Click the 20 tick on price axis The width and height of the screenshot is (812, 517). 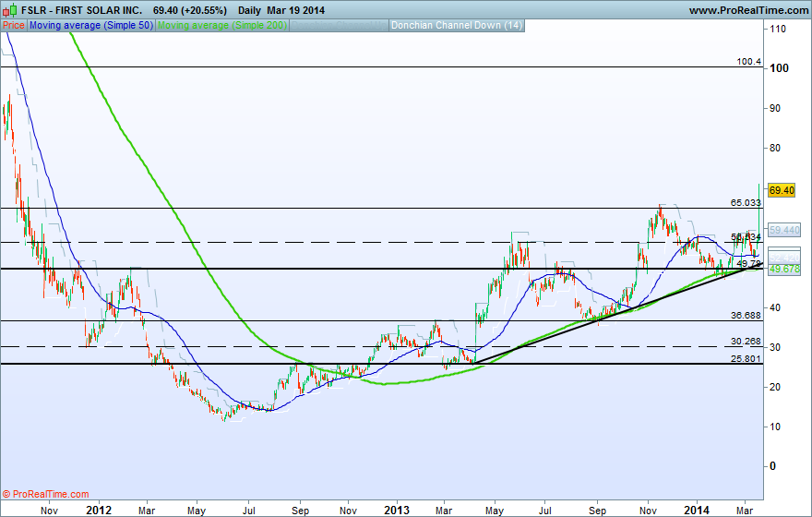(x=775, y=387)
